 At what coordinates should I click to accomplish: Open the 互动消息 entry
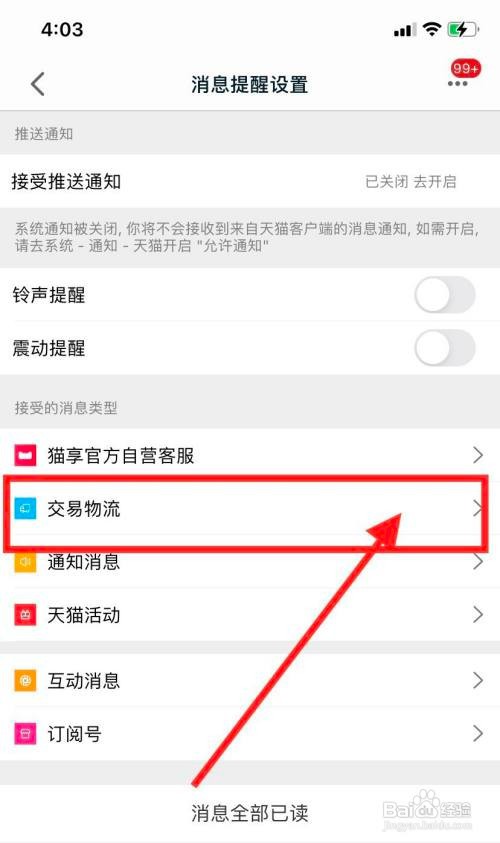tap(250, 681)
